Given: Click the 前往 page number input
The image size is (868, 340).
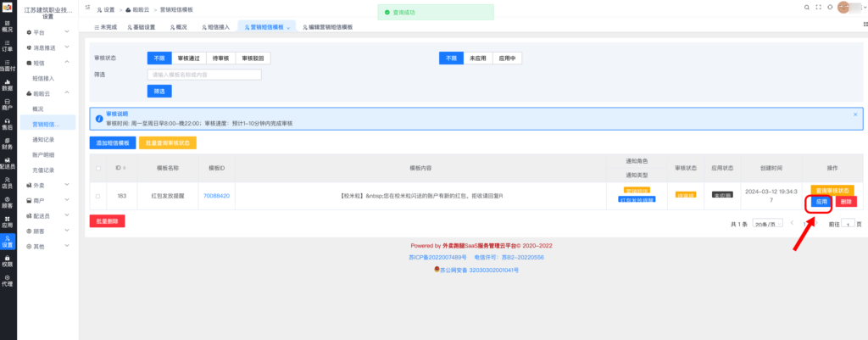Looking at the screenshot, I should point(848,224).
